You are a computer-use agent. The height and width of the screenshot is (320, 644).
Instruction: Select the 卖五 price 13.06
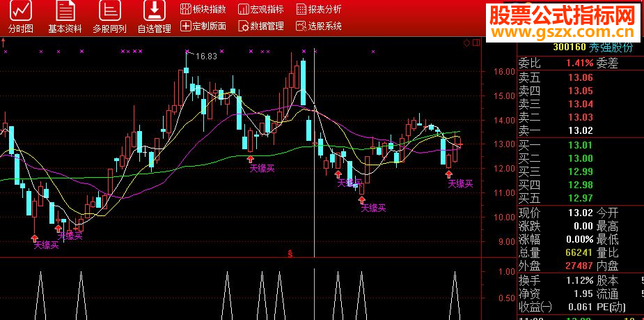click(581, 77)
